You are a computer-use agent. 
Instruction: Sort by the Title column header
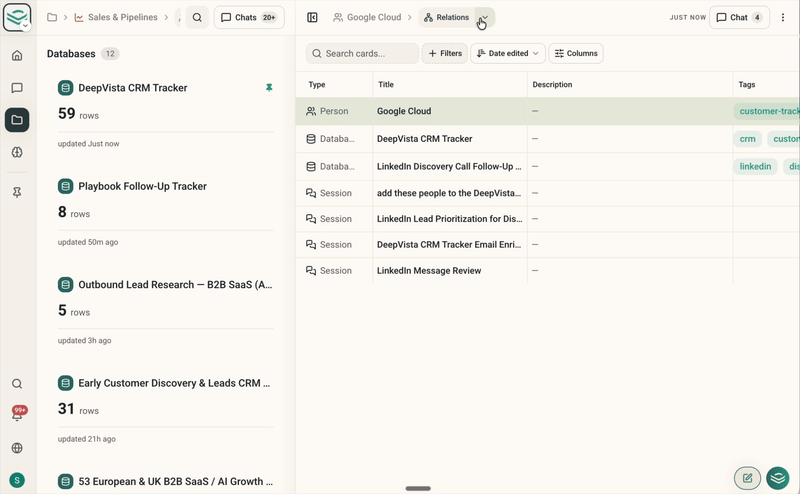(x=386, y=85)
